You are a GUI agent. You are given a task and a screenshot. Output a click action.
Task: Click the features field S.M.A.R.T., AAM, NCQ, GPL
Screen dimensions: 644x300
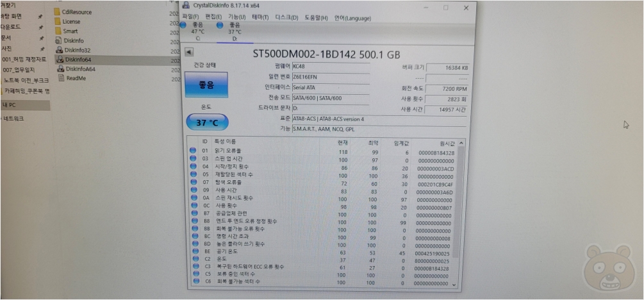379,129
